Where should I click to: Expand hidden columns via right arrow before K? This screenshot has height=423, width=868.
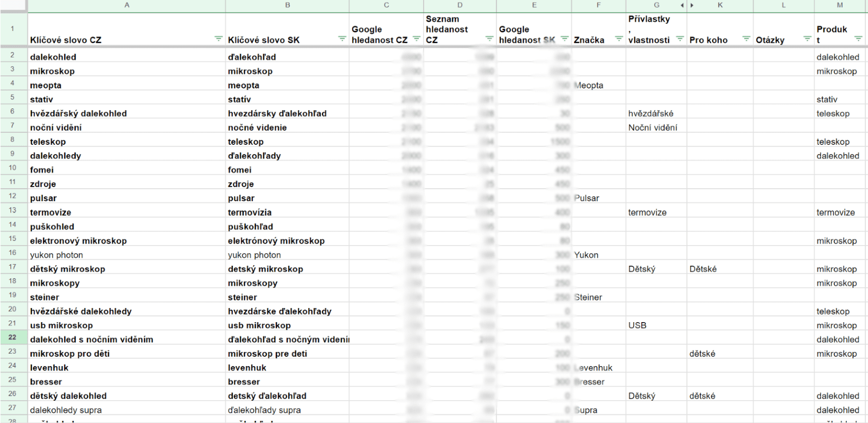pyautogui.click(x=692, y=5)
